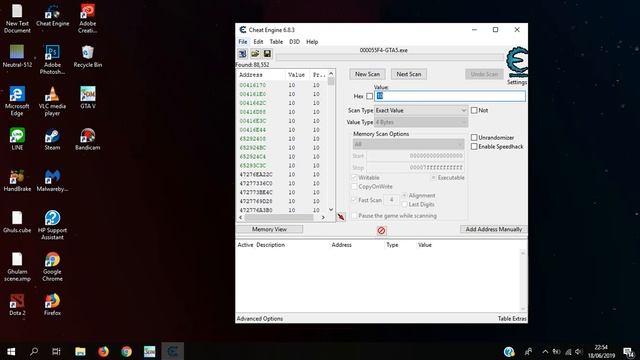The height and width of the screenshot is (360, 640).
Task: Select the Recycle Bin icon
Action: pyautogui.click(x=87, y=56)
